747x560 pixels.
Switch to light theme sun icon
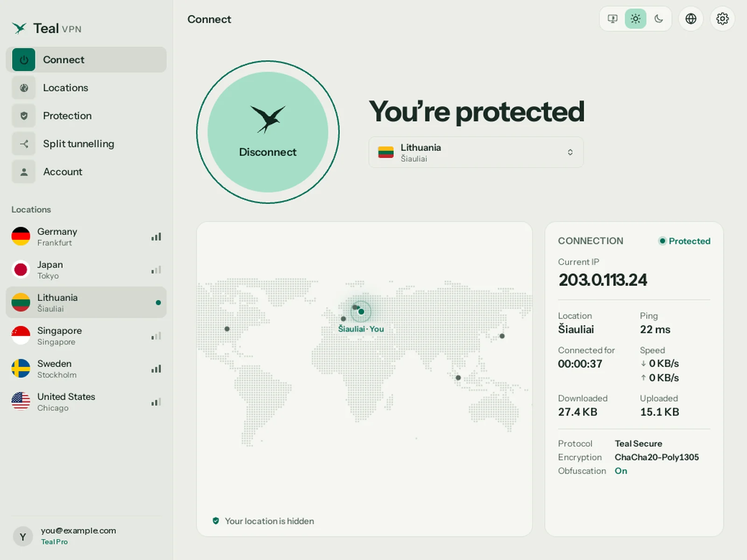coord(635,19)
